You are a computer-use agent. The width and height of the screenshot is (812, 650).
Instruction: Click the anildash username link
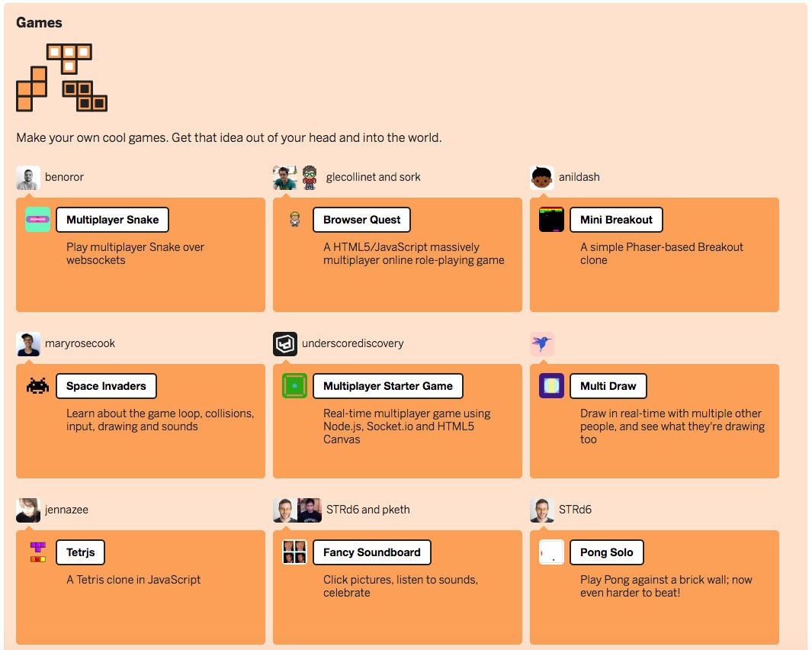pyautogui.click(x=579, y=176)
